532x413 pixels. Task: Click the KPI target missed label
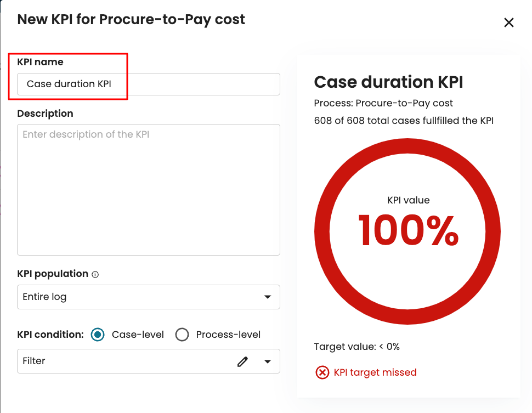click(x=375, y=373)
